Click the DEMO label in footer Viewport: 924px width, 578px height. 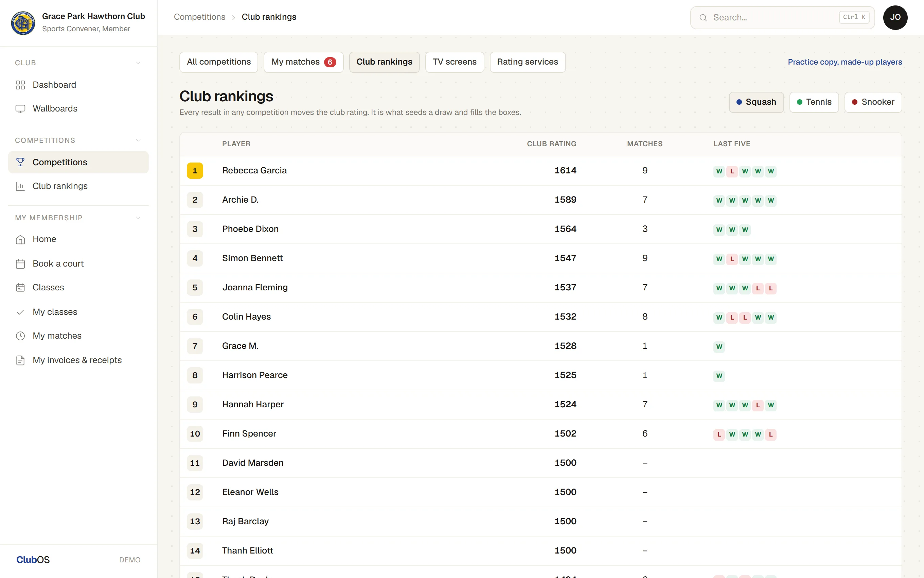[130, 560]
